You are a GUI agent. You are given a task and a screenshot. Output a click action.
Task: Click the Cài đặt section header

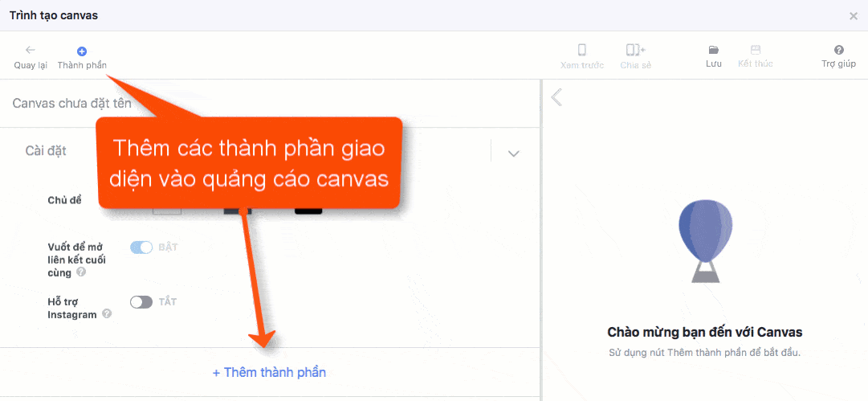coord(46,150)
